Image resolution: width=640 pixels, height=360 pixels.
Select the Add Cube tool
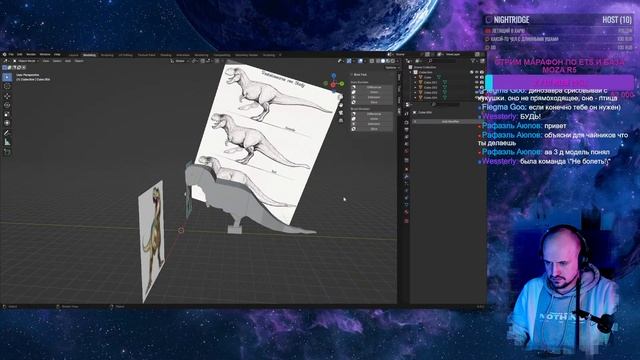tap(7, 152)
